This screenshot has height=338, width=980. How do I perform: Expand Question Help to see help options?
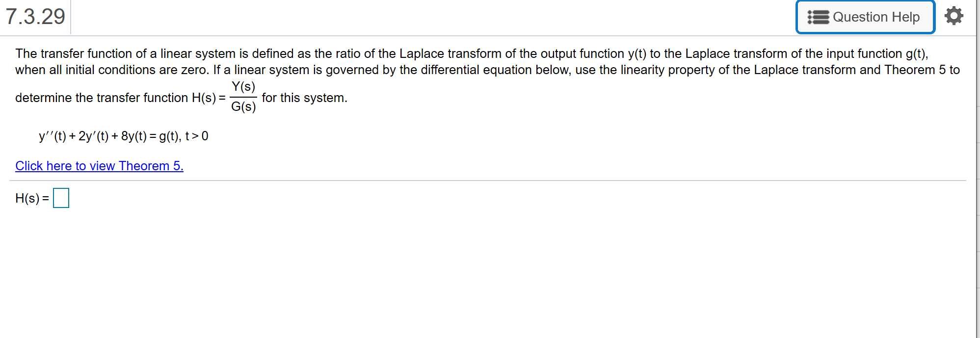pos(865,17)
